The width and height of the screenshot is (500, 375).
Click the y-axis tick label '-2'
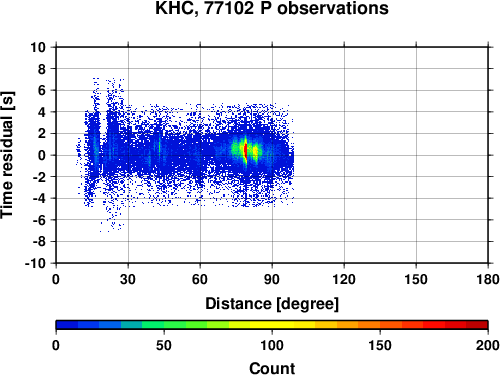coord(39,177)
